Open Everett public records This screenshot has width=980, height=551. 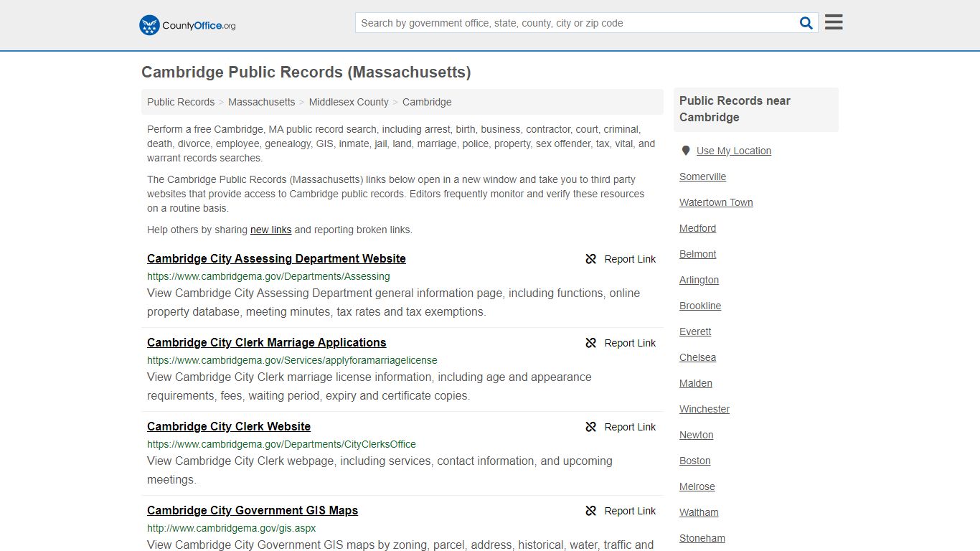pos(695,331)
